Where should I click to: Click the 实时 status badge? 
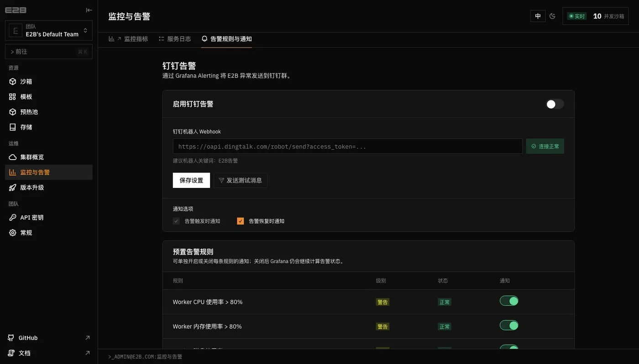tap(577, 16)
